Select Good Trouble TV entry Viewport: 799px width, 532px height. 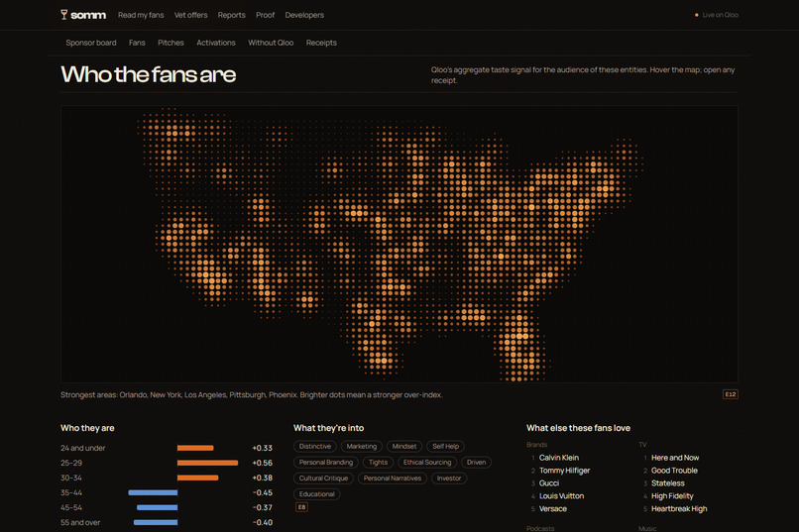(674, 471)
